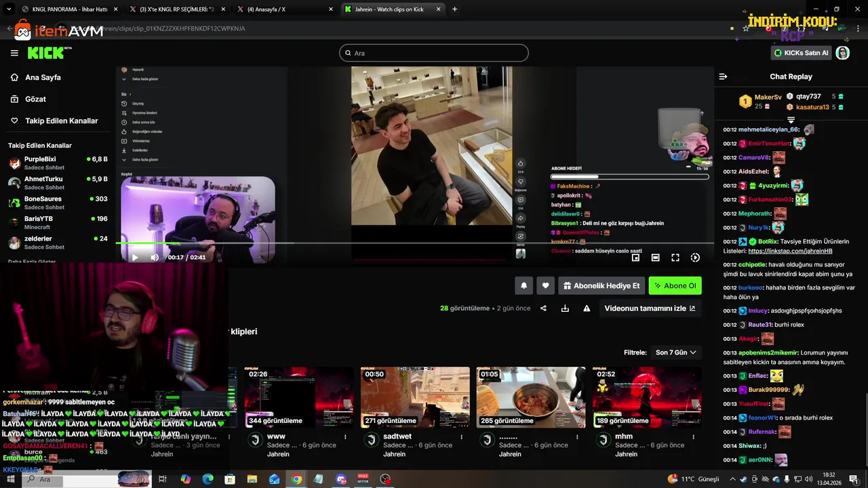Viewport: 868px width, 488px height.
Task: Open playback speed settings on the player
Action: pos(695,258)
